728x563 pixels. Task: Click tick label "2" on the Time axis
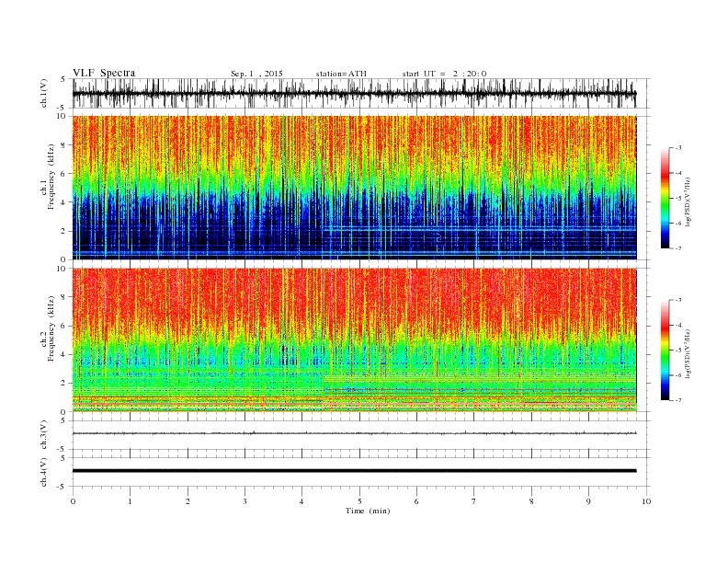[188, 501]
